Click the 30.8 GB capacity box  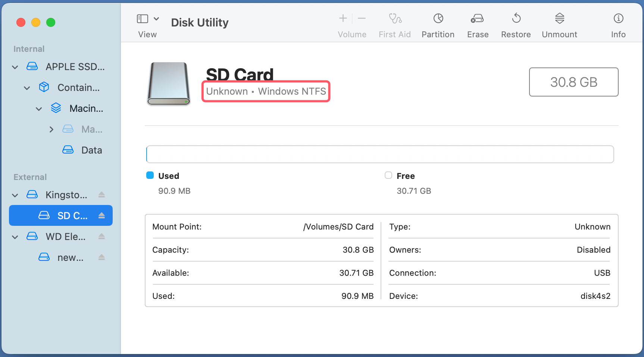pyautogui.click(x=573, y=82)
